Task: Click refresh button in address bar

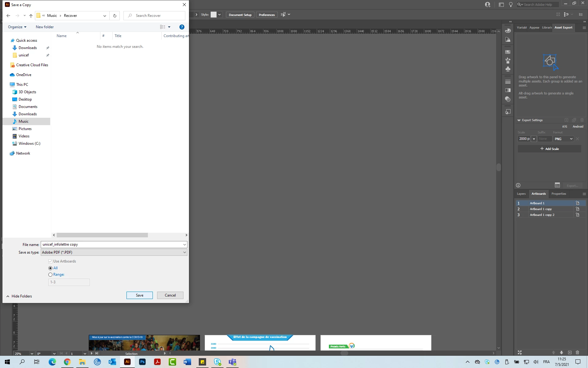Action: pyautogui.click(x=115, y=16)
